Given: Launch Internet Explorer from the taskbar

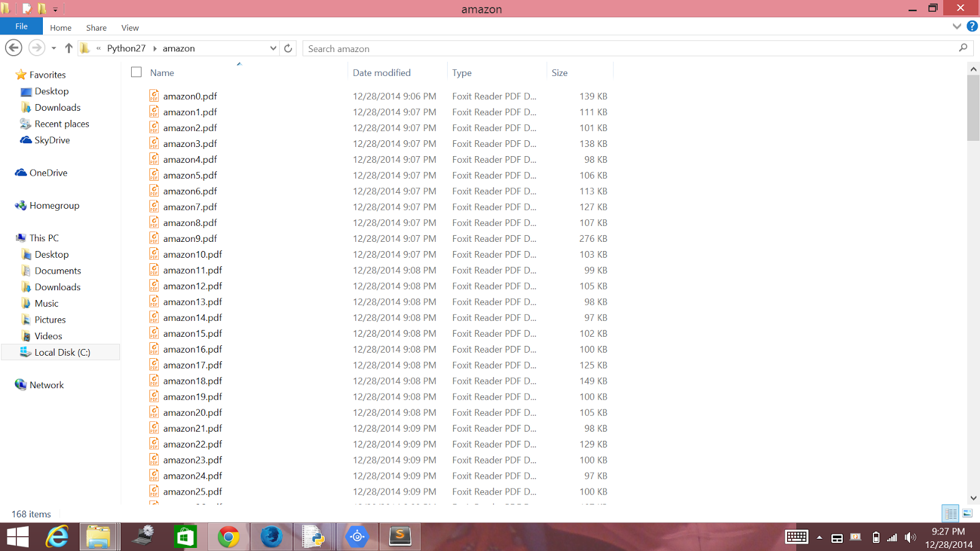Looking at the screenshot, I should 57,537.
